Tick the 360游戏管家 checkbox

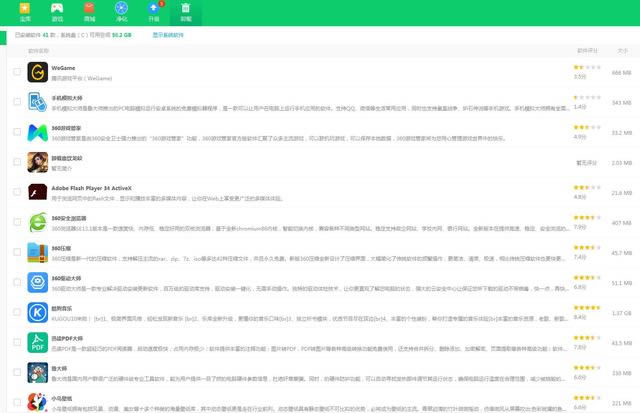pyautogui.click(x=17, y=132)
